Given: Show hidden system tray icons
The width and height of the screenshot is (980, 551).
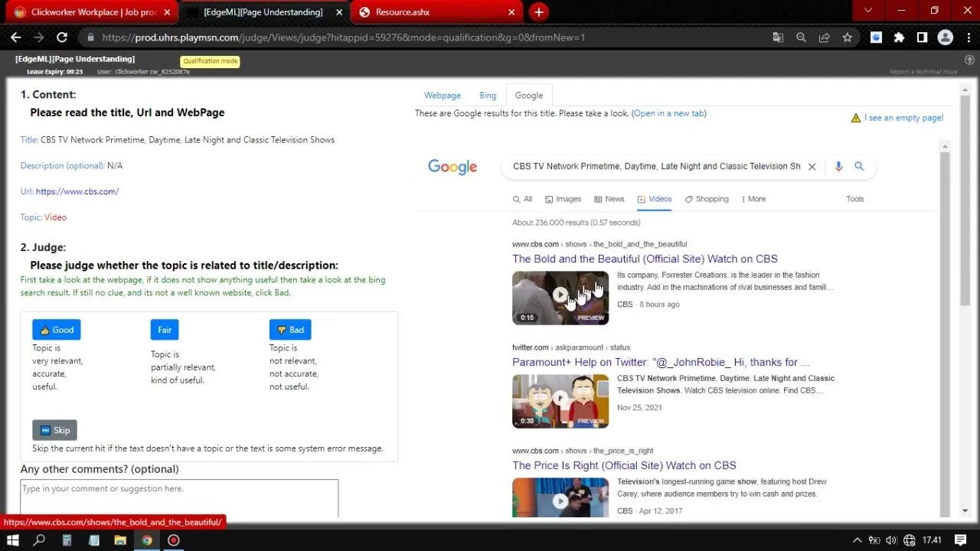Looking at the screenshot, I should coord(857,540).
